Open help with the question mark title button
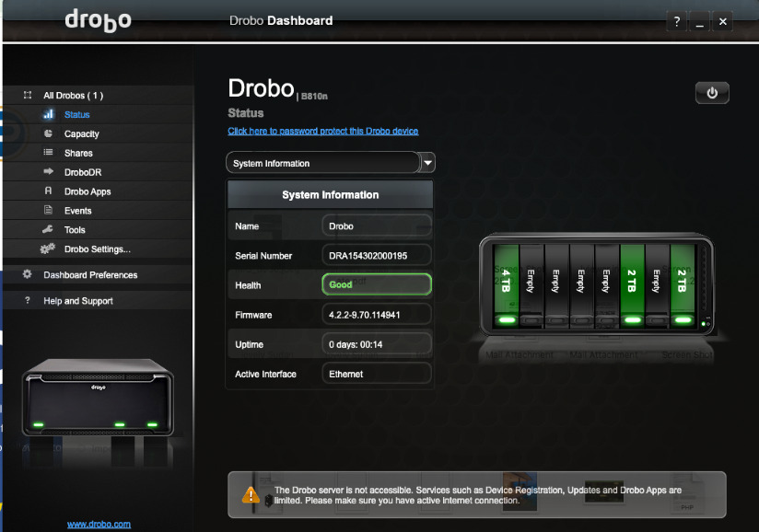759x532 pixels. (x=677, y=21)
